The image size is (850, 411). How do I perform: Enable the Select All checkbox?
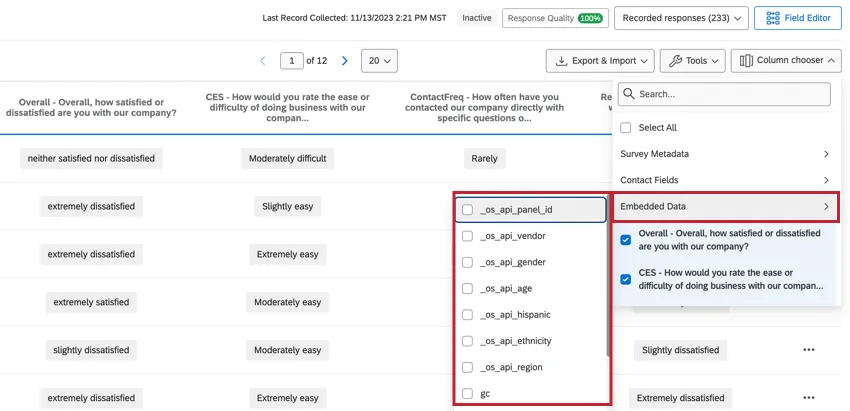pyautogui.click(x=626, y=128)
